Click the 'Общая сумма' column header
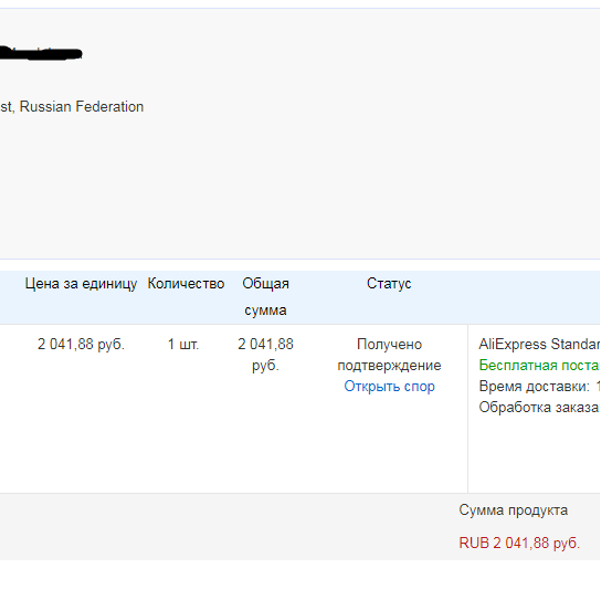The image size is (600, 600). pyautogui.click(x=265, y=297)
